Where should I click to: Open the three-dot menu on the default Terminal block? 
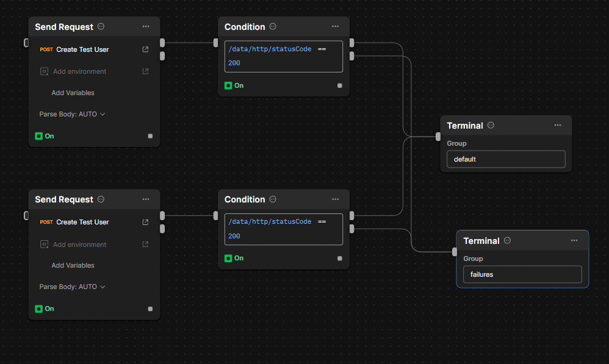pos(558,125)
